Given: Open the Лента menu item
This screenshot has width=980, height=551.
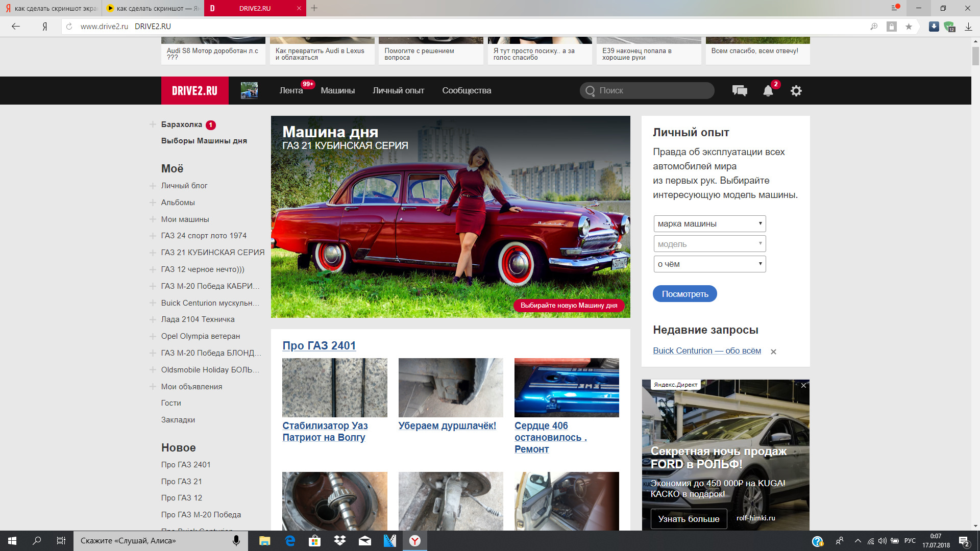Looking at the screenshot, I should coord(291,90).
